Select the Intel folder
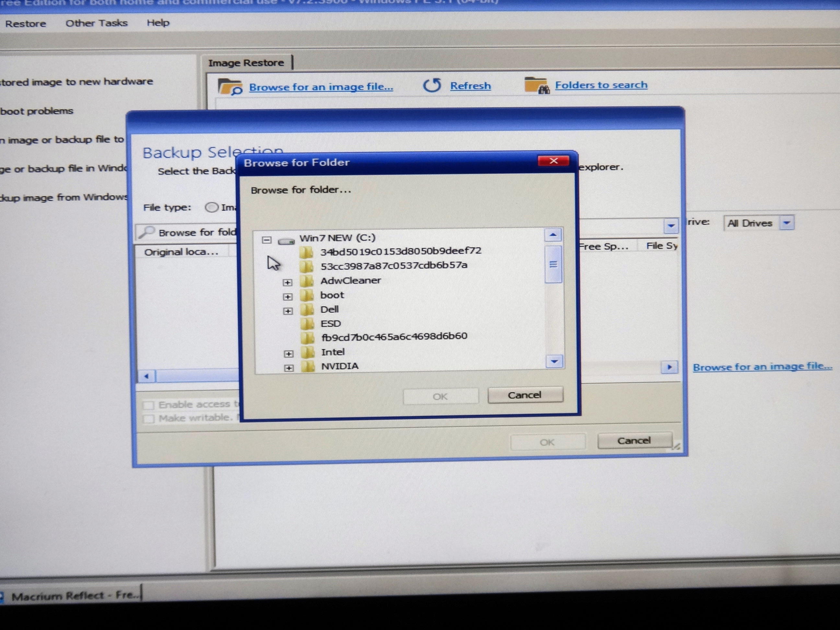This screenshot has height=630, width=840. pos(332,352)
